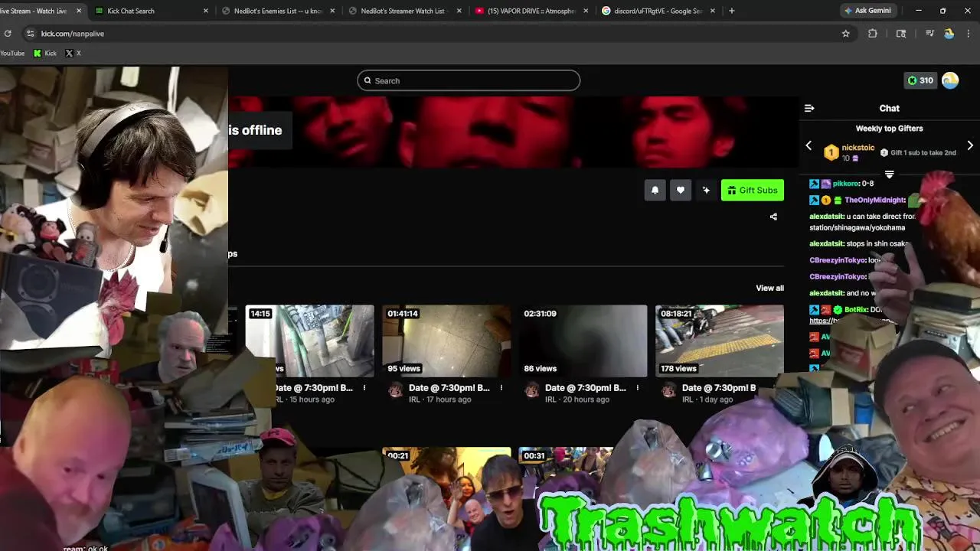Expand the gifters leaderboard

coord(890,174)
